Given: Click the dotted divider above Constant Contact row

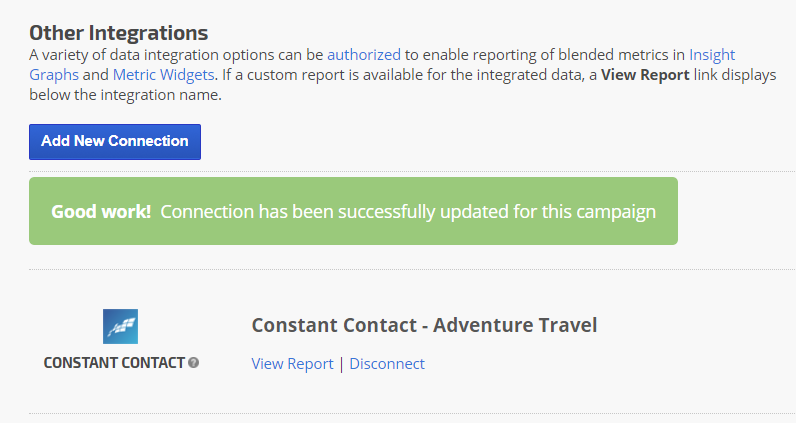Looking at the screenshot, I should tap(400, 269).
